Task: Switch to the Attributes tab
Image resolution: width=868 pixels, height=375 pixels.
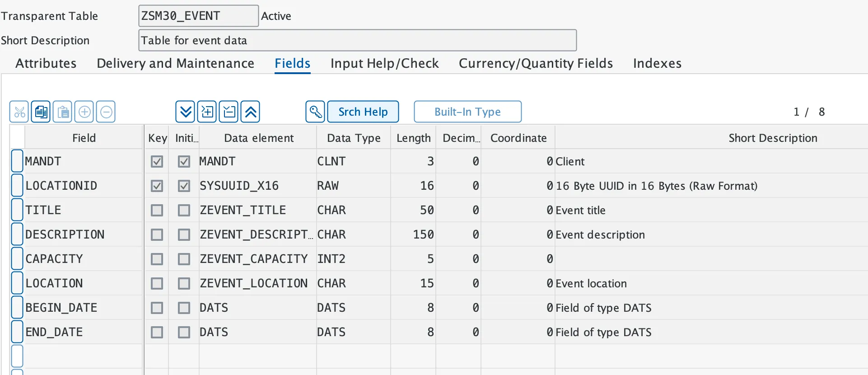Action: pyautogui.click(x=46, y=63)
